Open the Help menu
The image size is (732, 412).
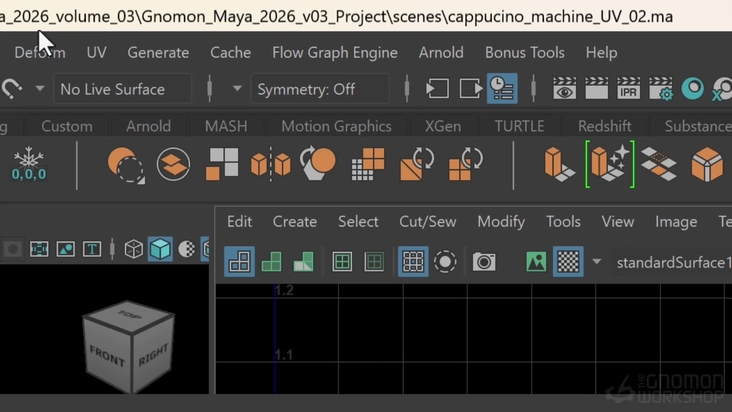(x=601, y=53)
